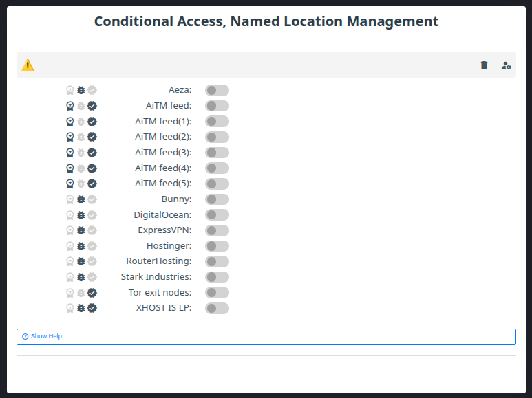532x398 pixels.
Task: Click the verified checkmark icon beside Tor exit nodes
Action: [x=92, y=293]
